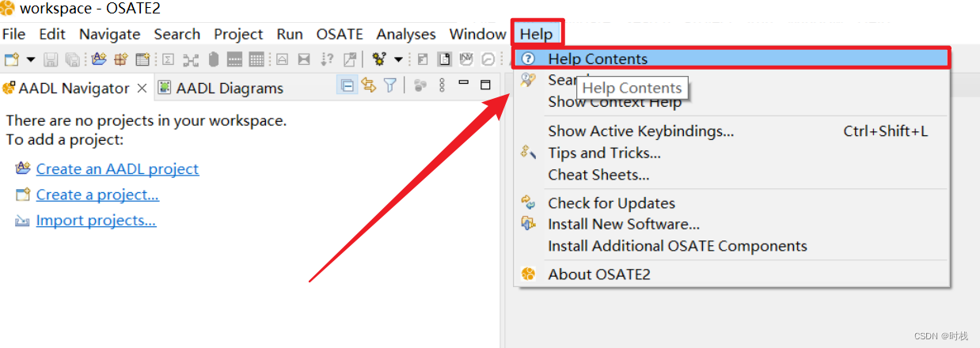The height and width of the screenshot is (348, 980).
Task: Open the Edit menu
Action: (x=52, y=34)
